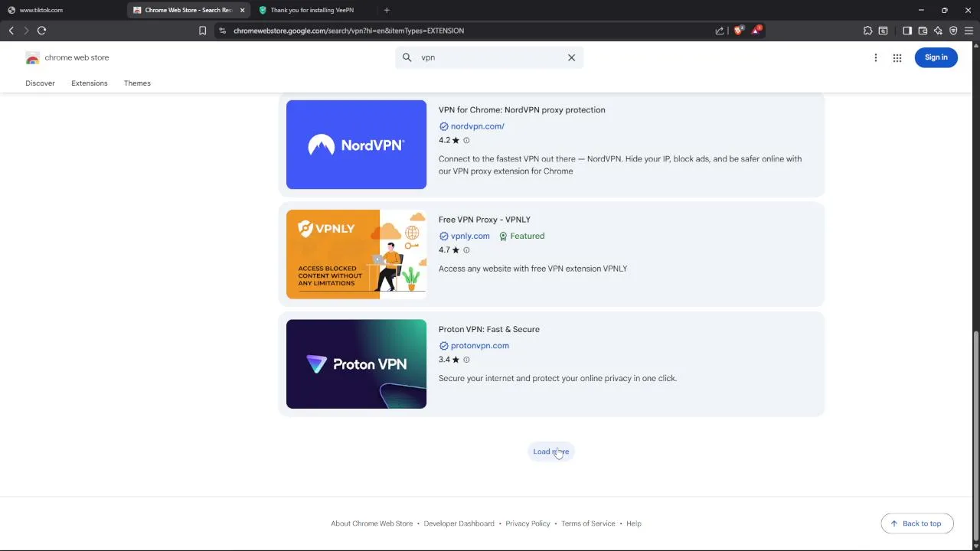Click the browser address bar URL

(x=348, y=31)
